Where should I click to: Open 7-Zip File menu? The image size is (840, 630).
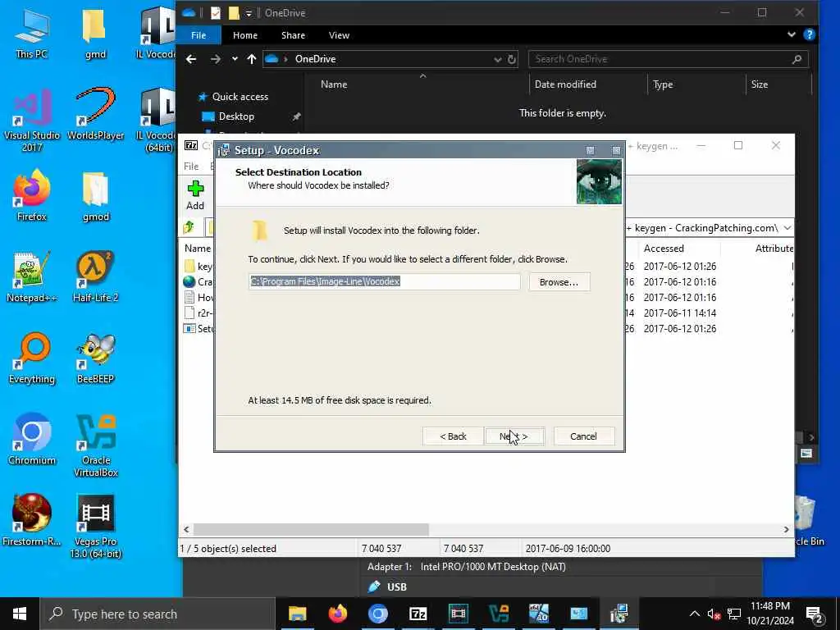pos(191,166)
